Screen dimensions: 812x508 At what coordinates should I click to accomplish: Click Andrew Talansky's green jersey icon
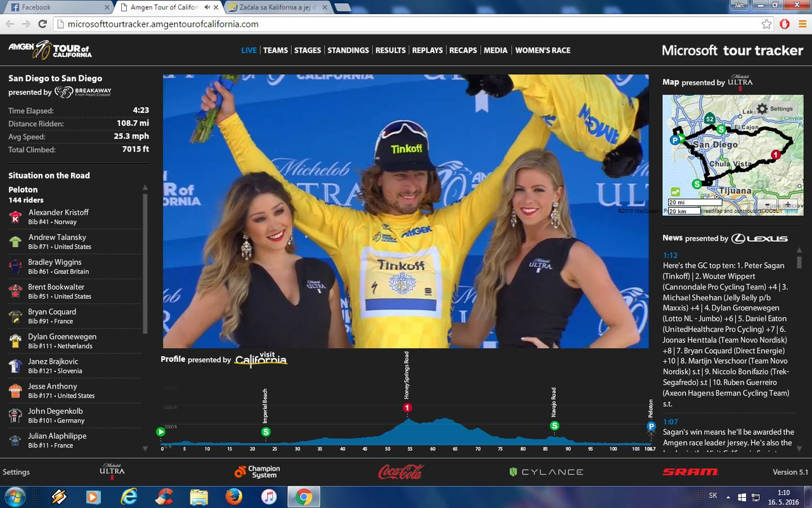click(15, 242)
